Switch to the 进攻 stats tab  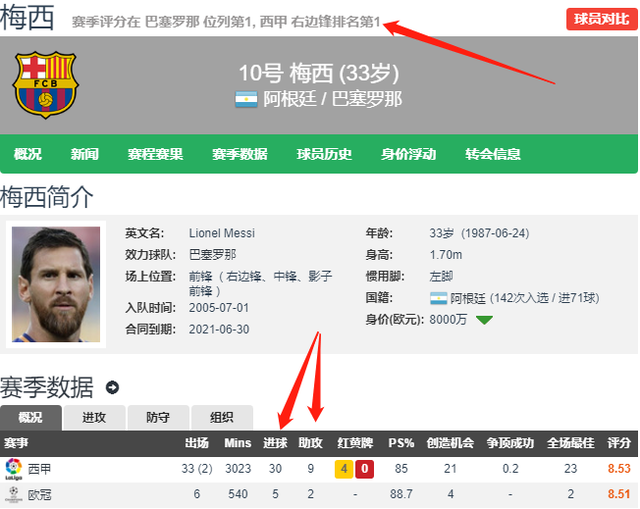pos(94,418)
